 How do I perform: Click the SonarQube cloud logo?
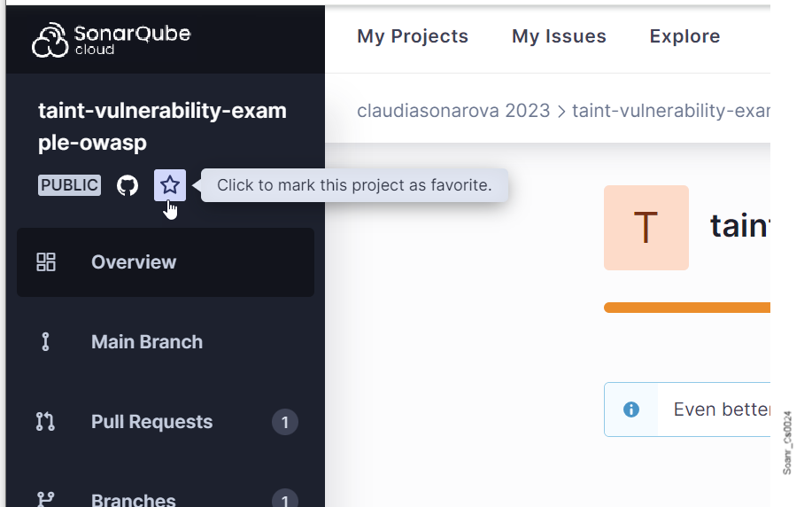[112, 39]
